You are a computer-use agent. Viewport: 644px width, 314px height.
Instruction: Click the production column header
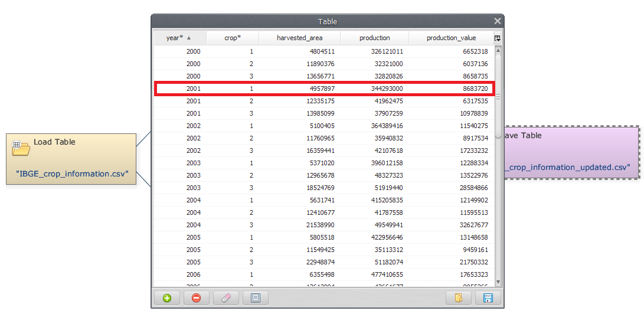374,38
